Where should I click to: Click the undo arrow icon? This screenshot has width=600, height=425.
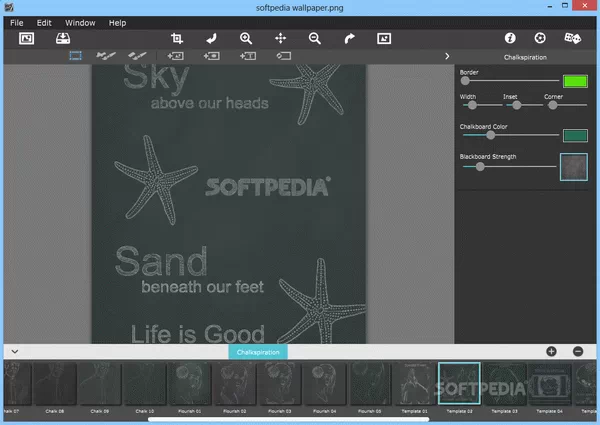pos(211,38)
